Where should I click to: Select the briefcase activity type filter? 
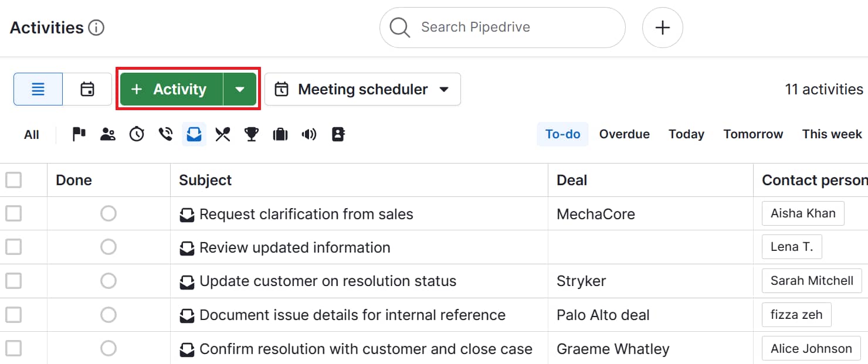coord(280,134)
